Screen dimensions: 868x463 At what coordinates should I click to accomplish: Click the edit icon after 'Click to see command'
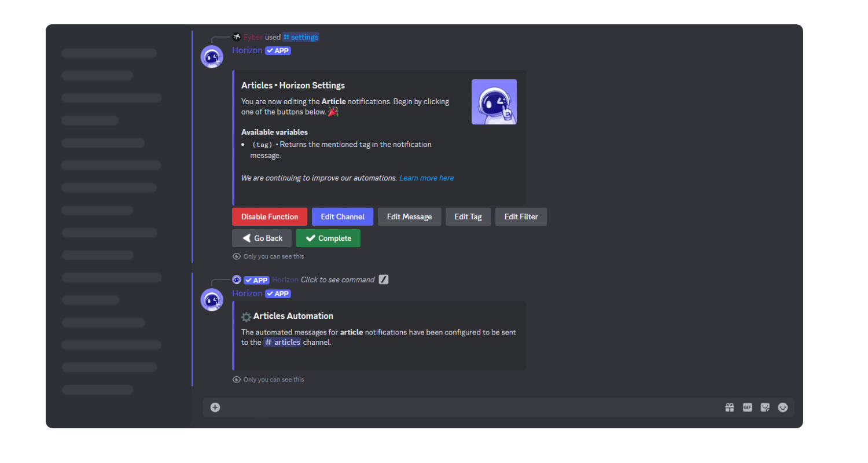click(x=383, y=280)
